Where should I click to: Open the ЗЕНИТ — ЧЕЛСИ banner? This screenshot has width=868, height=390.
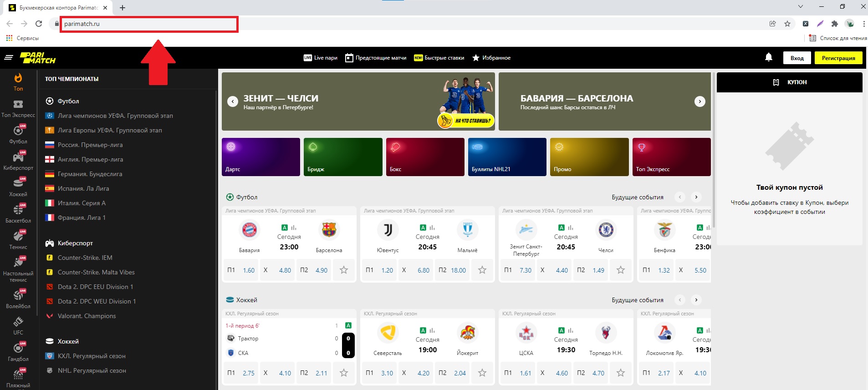(358, 101)
